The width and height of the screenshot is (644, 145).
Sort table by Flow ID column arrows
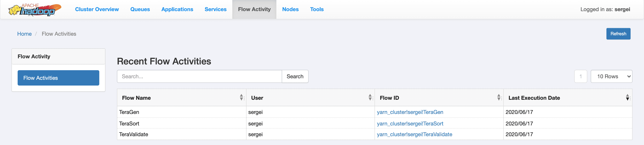(x=499, y=97)
